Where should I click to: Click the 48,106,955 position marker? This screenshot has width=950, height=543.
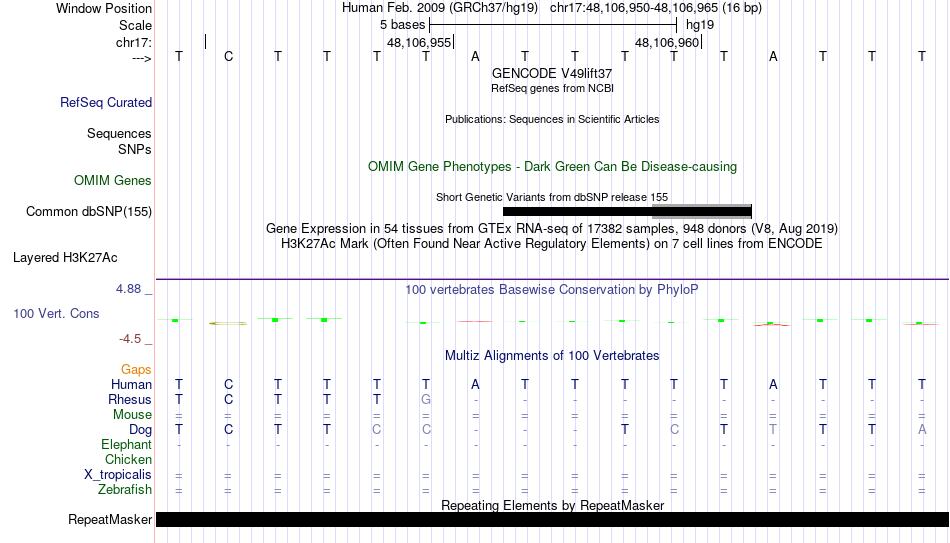point(420,42)
